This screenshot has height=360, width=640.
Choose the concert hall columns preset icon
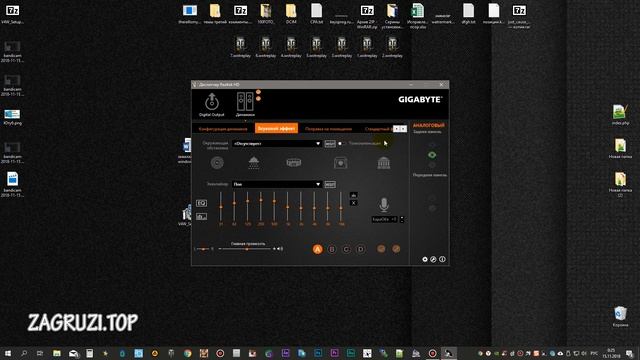(384, 162)
